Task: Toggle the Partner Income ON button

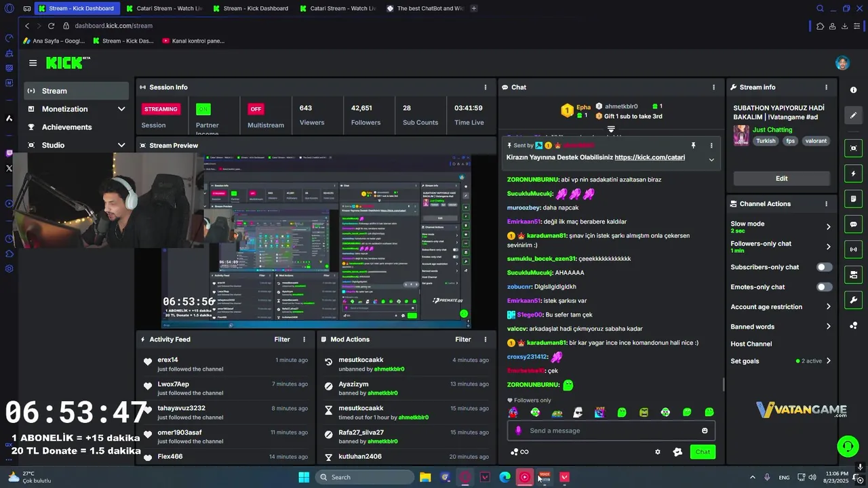Action: [203, 109]
